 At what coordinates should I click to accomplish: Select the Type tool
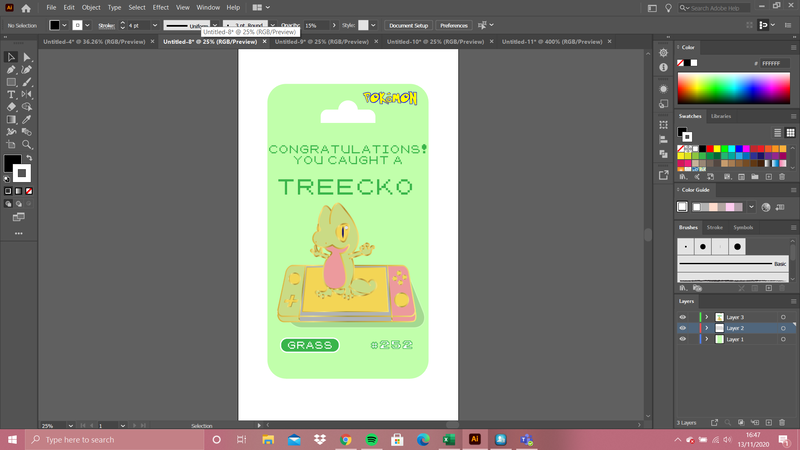click(11, 94)
